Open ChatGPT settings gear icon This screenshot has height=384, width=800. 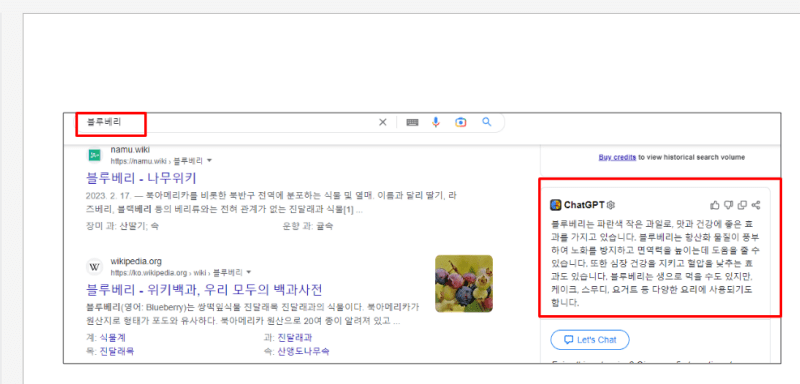pos(611,205)
